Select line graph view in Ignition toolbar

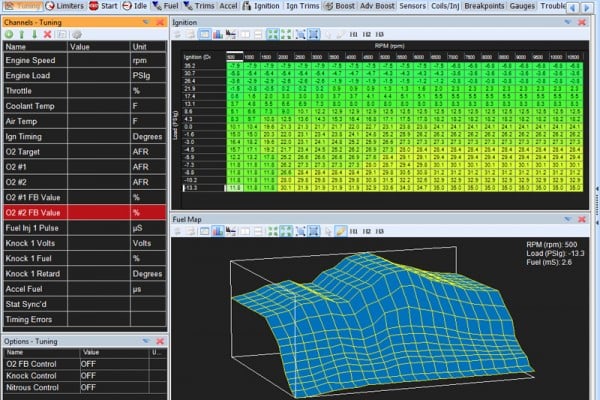[231, 34]
